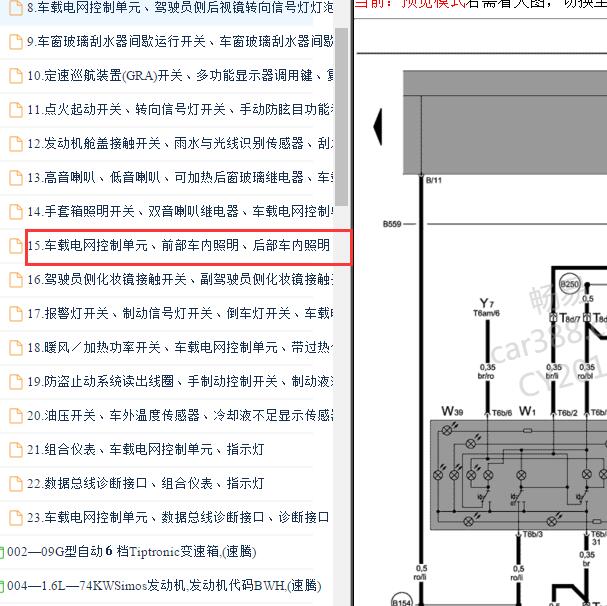The image size is (607, 606).
Task: Click the red 当前：预览模式 notice text
Action: coord(410,4)
